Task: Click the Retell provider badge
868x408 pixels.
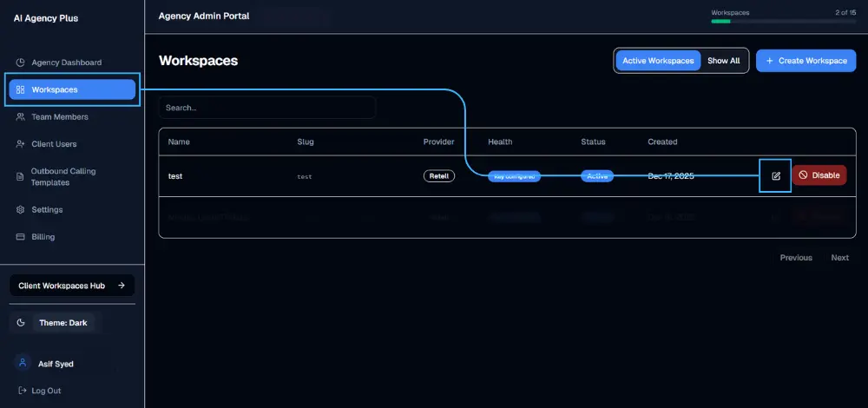Action: tap(439, 176)
